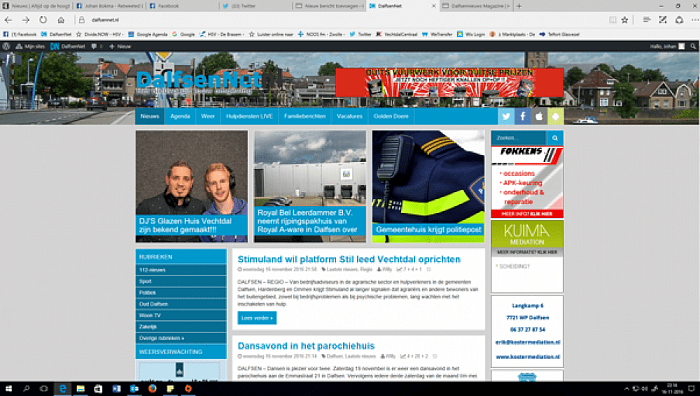
Task: Open the Action Center notification icon
Action: tap(691, 388)
